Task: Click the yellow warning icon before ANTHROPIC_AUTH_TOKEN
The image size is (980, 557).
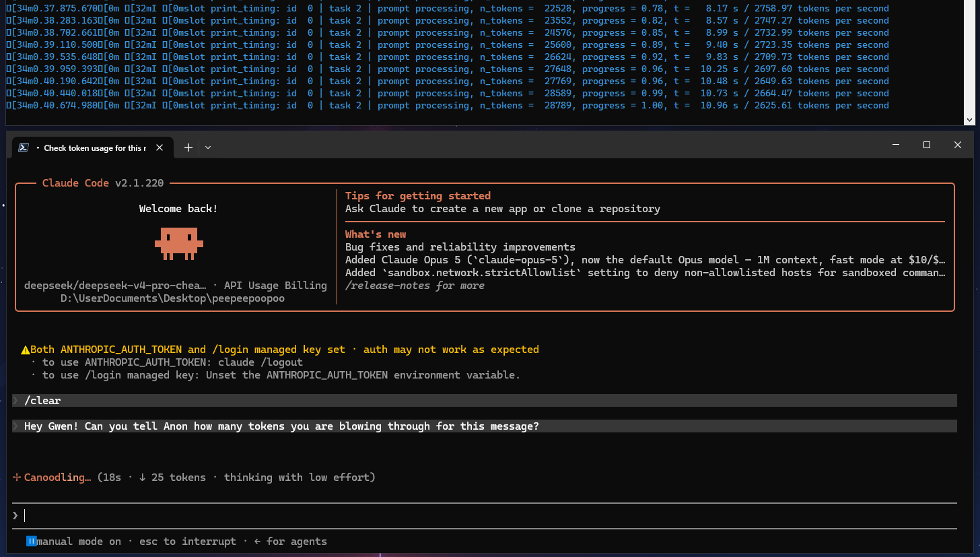Action: 26,350
